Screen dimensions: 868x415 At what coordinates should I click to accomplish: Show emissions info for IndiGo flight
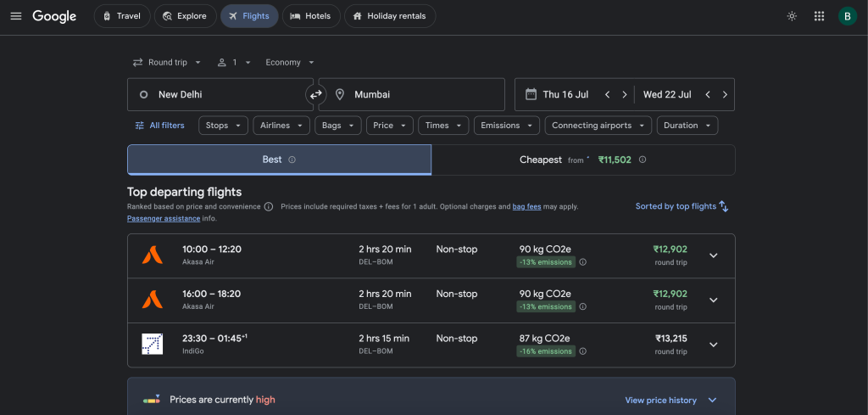pos(582,351)
